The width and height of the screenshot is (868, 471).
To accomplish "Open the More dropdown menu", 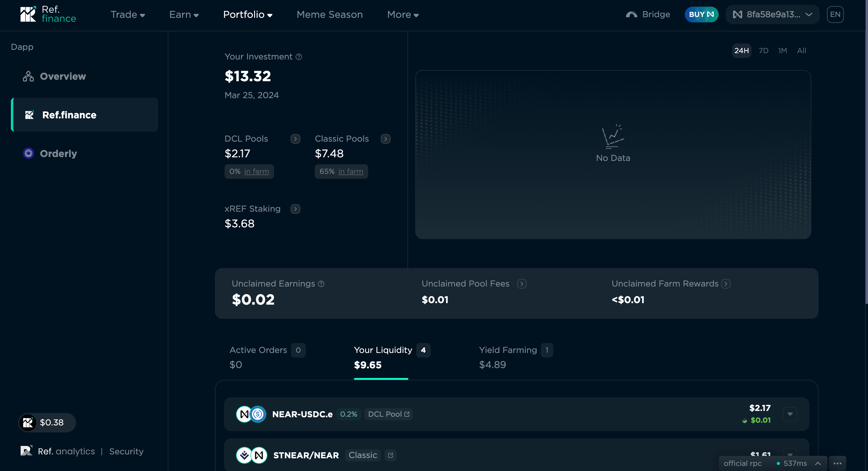I will (403, 14).
